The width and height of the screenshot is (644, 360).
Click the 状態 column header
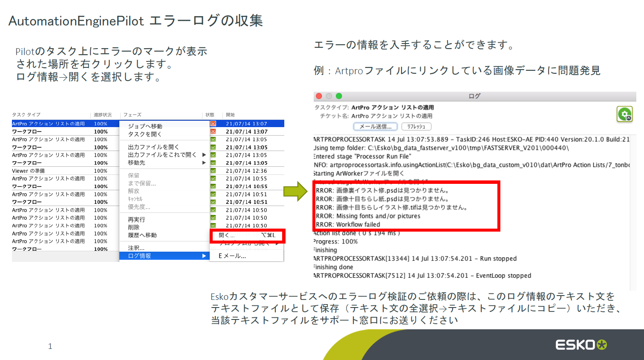pyautogui.click(x=210, y=115)
